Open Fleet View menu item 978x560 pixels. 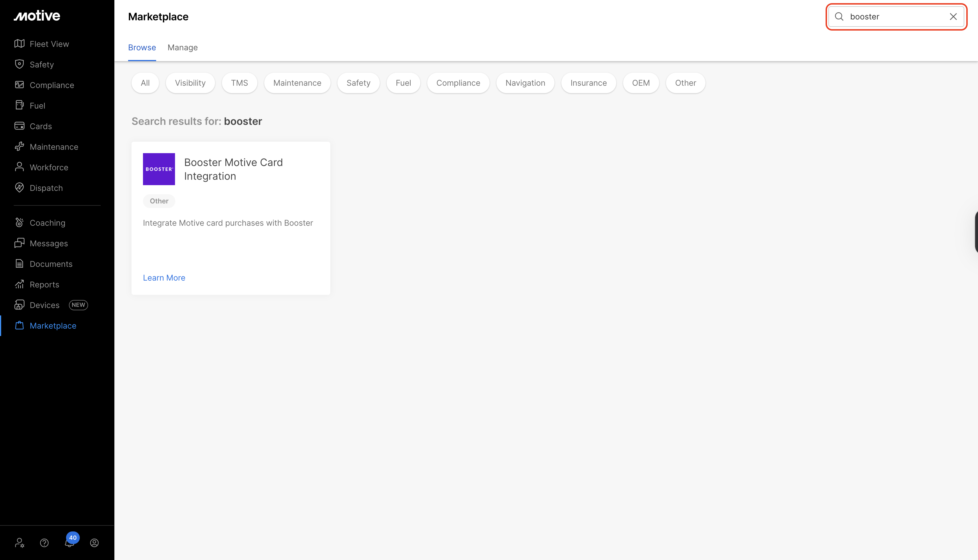(x=49, y=44)
